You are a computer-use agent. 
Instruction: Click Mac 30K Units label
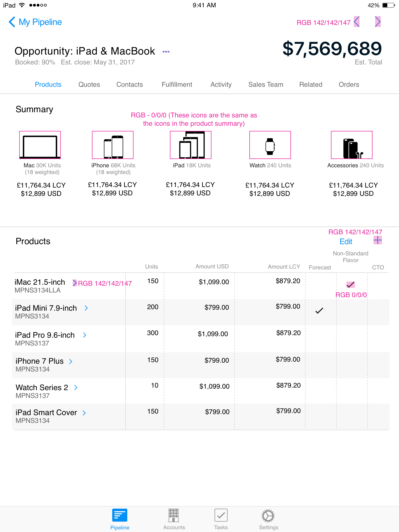pyautogui.click(x=42, y=165)
